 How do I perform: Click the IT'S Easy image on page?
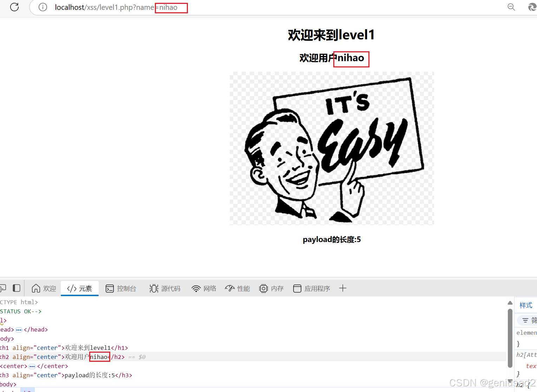tap(332, 148)
